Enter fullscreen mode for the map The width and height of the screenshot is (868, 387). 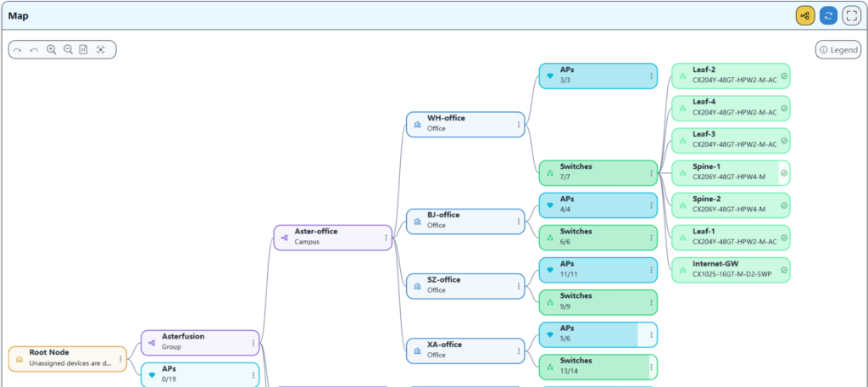851,15
